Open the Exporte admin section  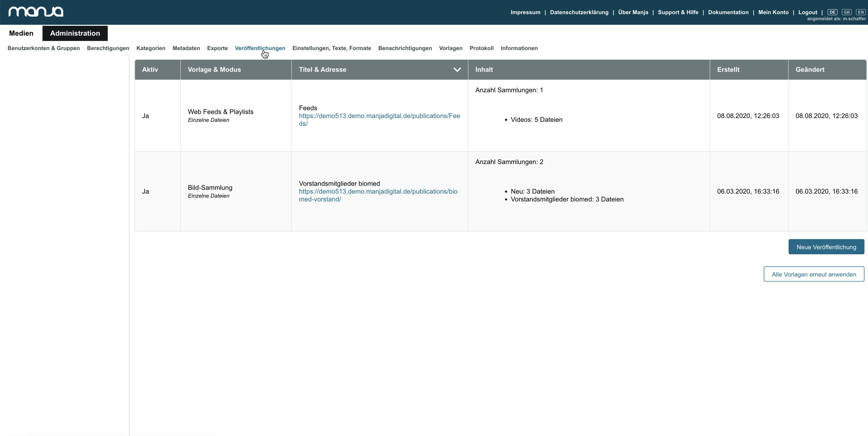pyautogui.click(x=217, y=48)
